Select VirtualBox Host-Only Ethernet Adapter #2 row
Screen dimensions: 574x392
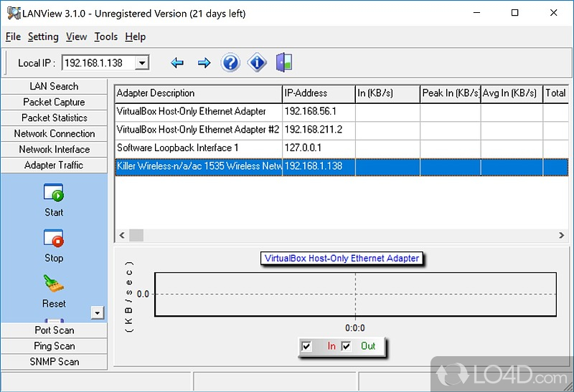[342, 130]
